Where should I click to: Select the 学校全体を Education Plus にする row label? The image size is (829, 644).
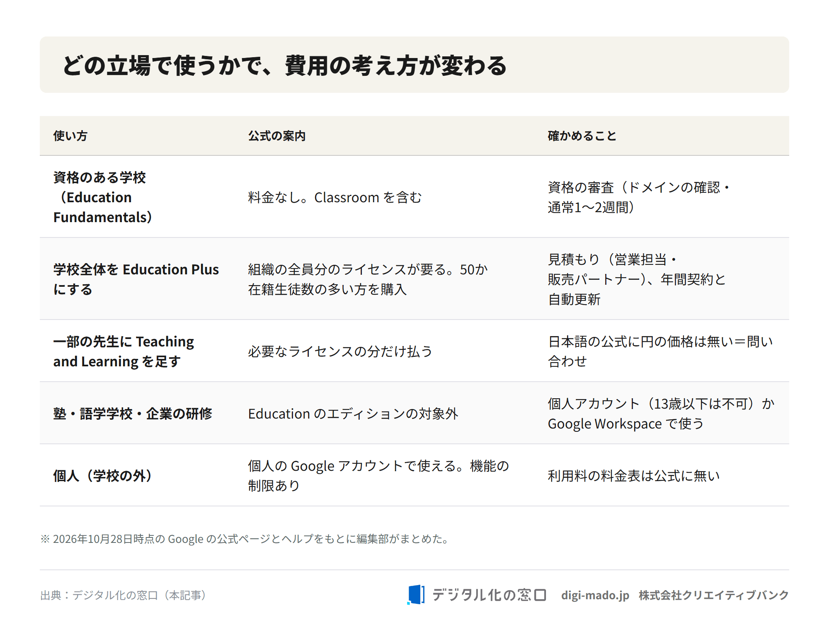[136, 279]
